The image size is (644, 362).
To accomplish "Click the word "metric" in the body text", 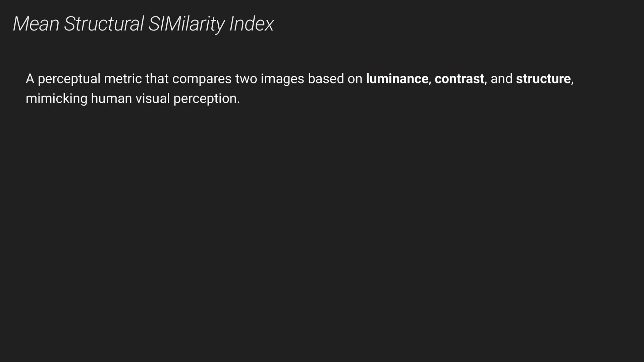I will tap(123, 79).
